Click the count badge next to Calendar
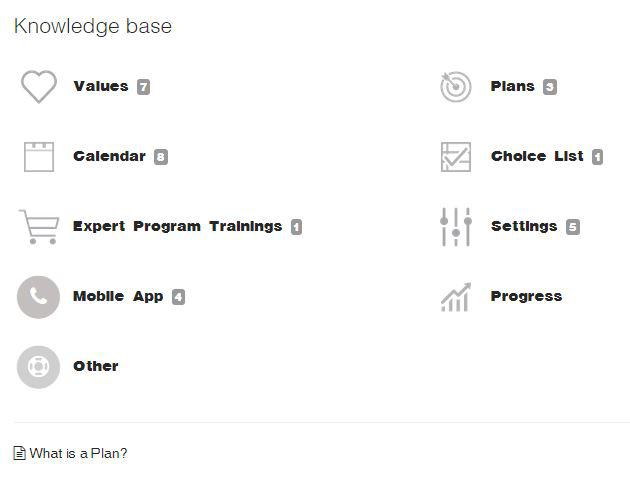Image resolution: width=630 pixels, height=484 pixels. point(161,157)
